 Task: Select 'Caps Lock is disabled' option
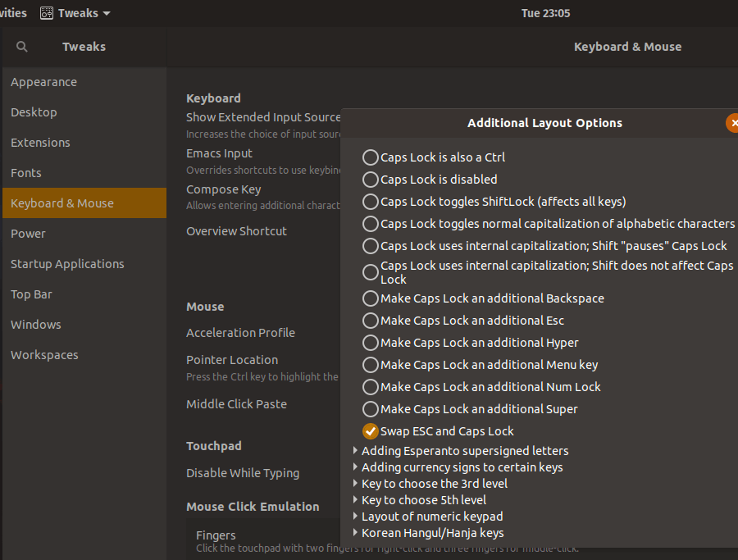click(x=371, y=180)
